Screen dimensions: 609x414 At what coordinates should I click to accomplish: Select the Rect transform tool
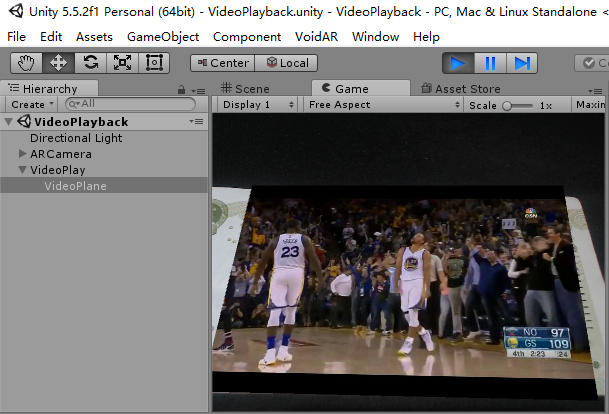(154, 63)
